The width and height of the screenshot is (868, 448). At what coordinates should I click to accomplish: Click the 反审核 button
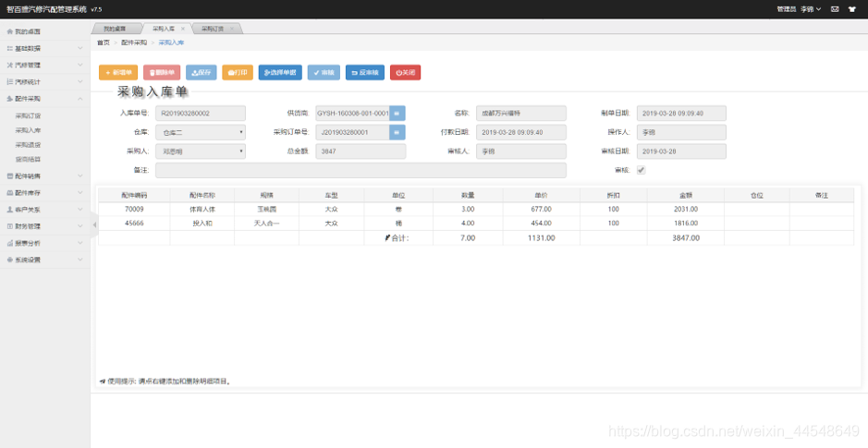pyautogui.click(x=365, y=72)
